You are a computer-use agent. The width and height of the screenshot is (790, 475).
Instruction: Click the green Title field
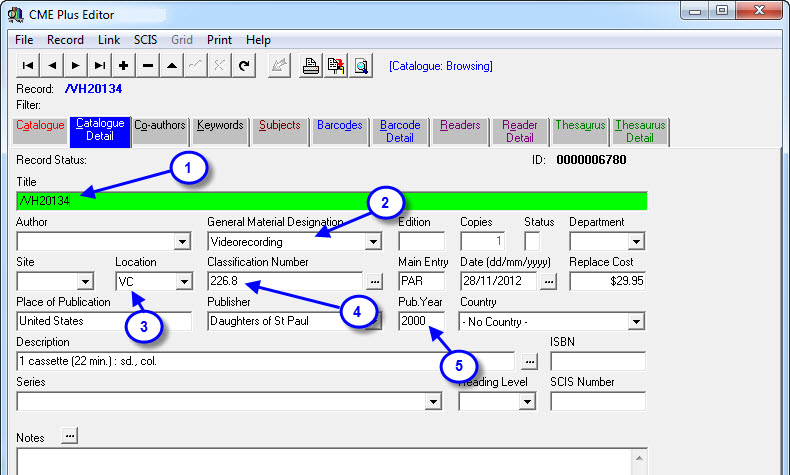[332, 201]
